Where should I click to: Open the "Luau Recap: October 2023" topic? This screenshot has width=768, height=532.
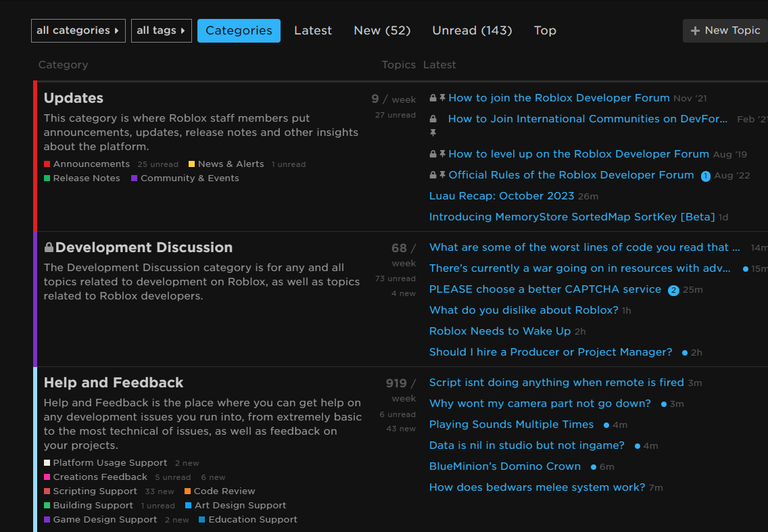(502, 195)
